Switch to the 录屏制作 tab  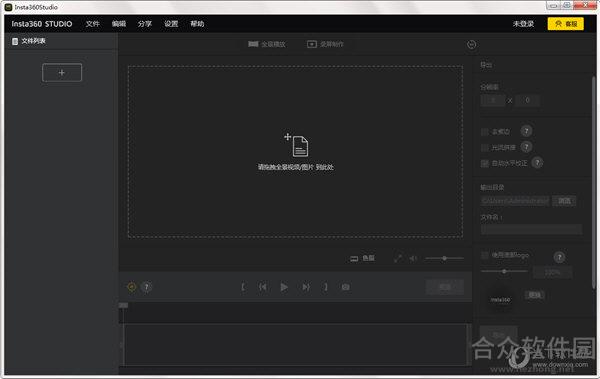(325, 44)
